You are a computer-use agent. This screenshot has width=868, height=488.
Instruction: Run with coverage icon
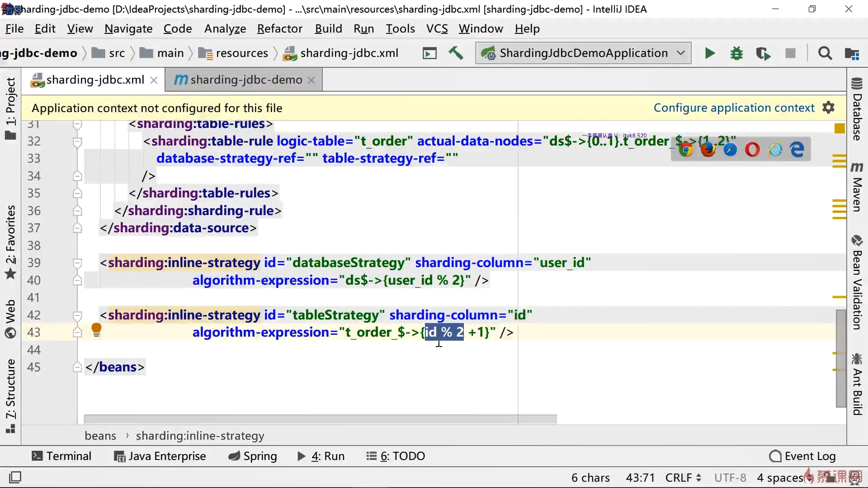click(x=763, y=53)
